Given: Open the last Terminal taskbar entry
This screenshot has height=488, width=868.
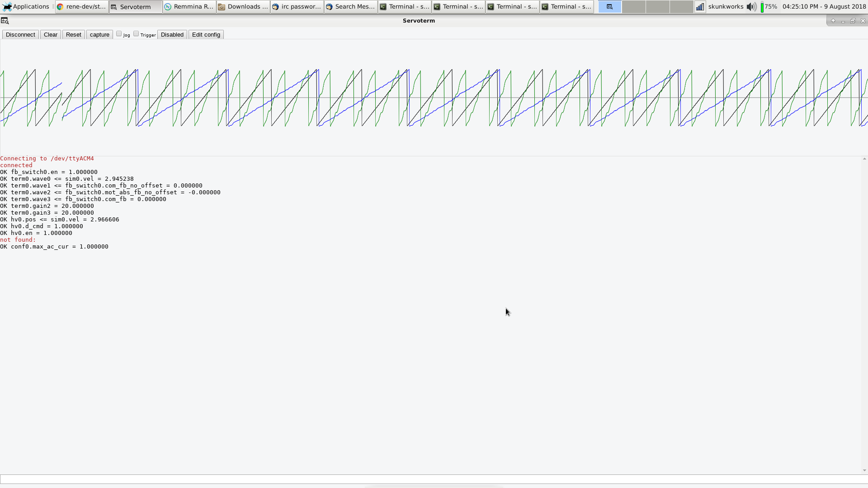Looking at the screenshot, I should point(567,7).
